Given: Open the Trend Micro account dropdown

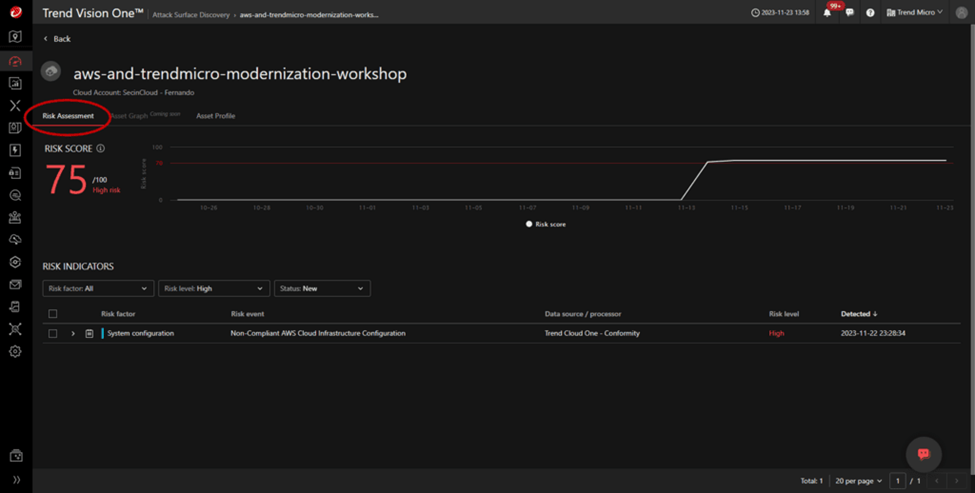Looking at the screenshot, I should 914,12.
